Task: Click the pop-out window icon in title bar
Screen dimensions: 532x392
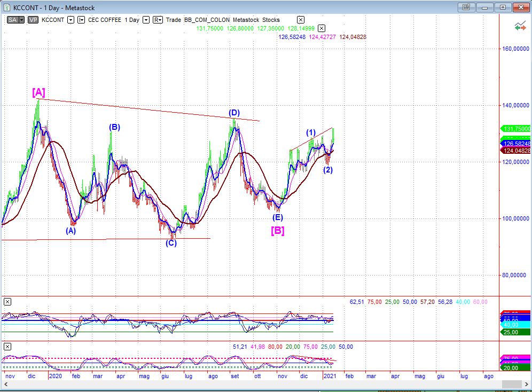Action: coord(466,7)
